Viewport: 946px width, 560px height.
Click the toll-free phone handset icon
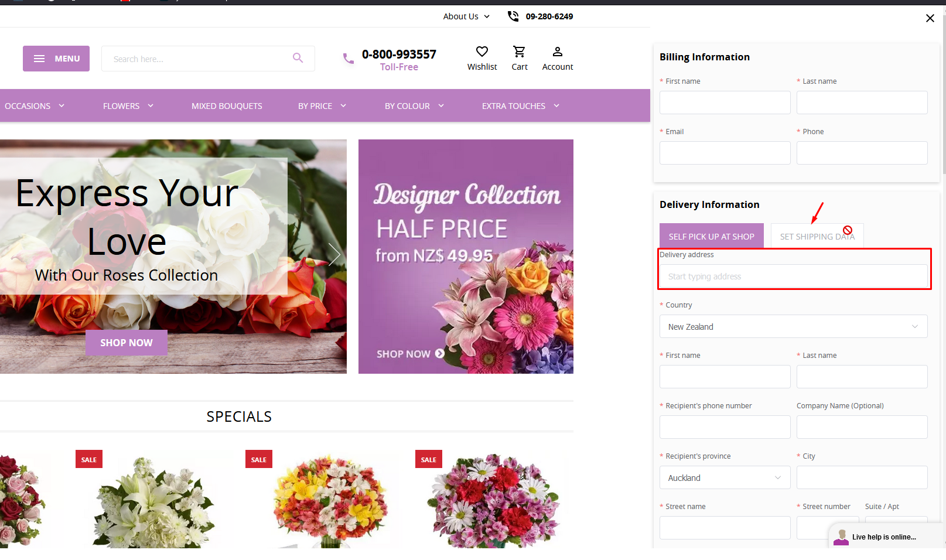348,59
